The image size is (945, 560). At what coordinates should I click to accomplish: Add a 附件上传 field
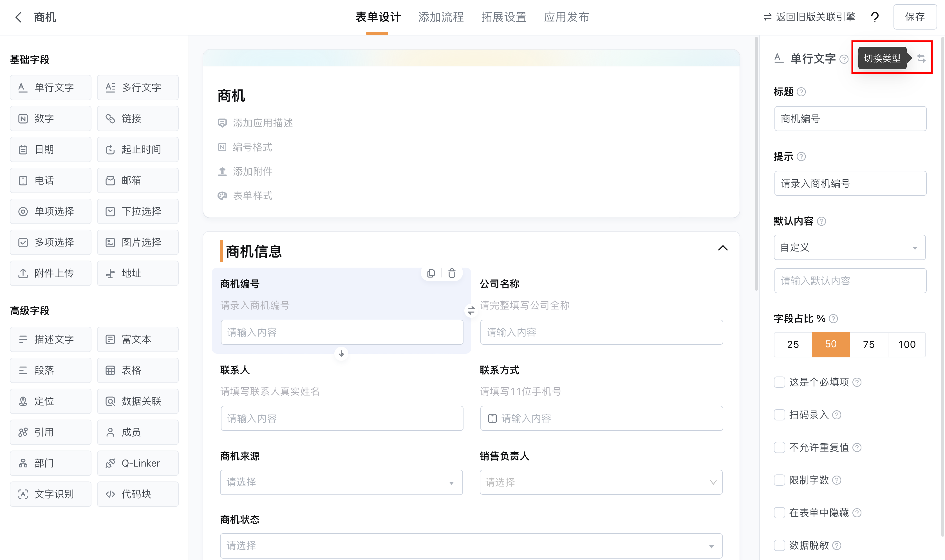(x=51, y=273)
